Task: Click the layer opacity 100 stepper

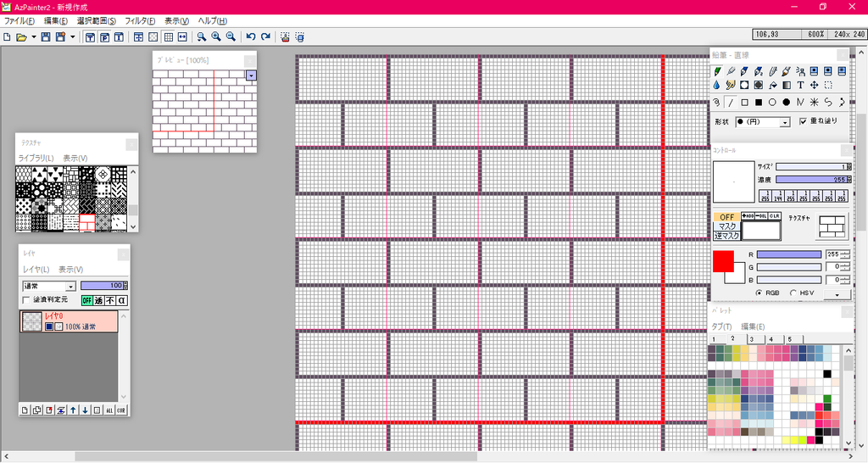Action: tap(125, 286)
